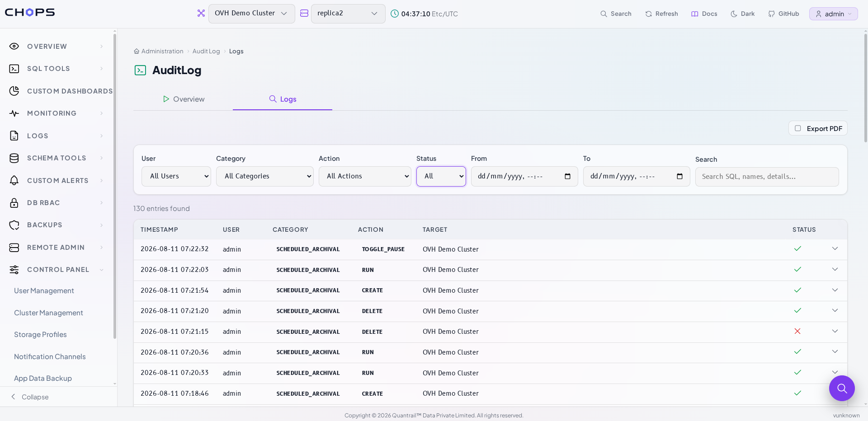Click the sidebar vertical scrollbar

(115, 185)
